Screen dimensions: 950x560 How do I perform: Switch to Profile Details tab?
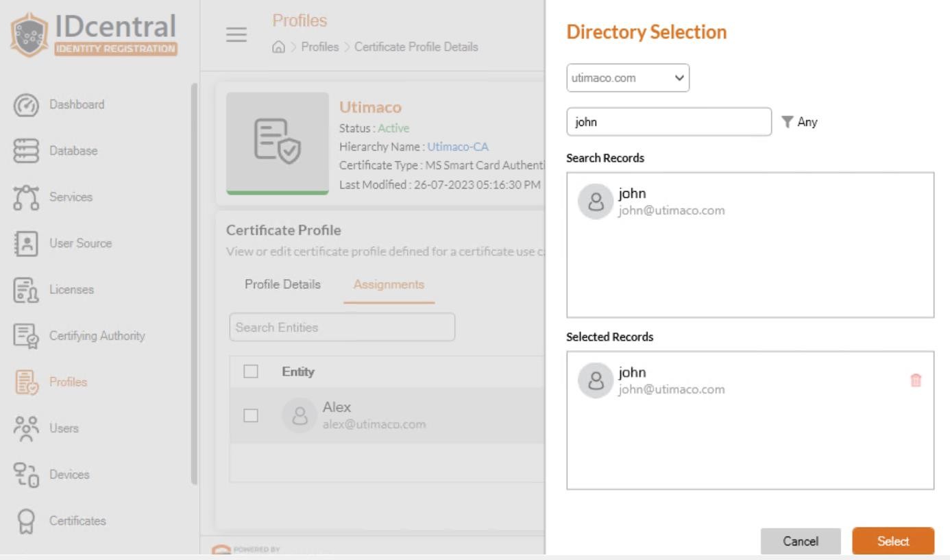(x=283, y=284)
